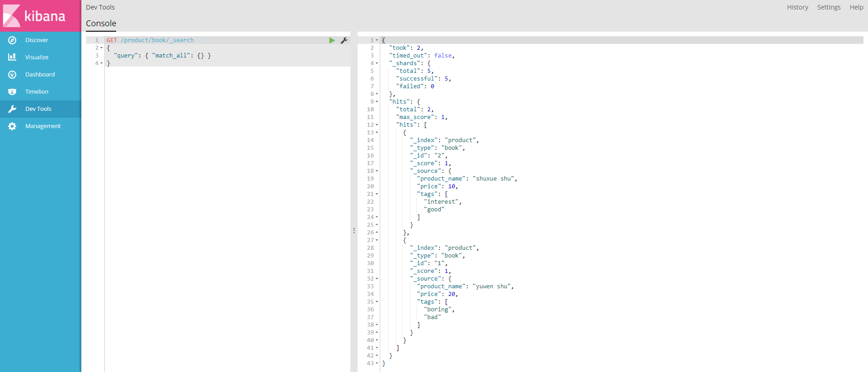Click "interest" tag value

441,202
